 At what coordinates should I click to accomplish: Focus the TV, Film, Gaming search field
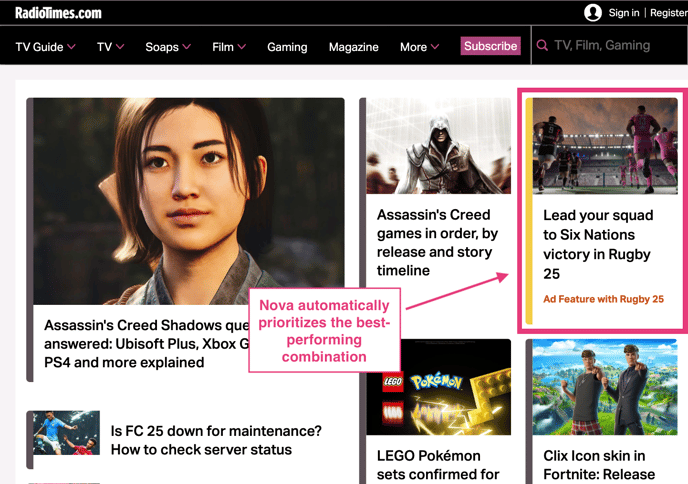[610, 46]
